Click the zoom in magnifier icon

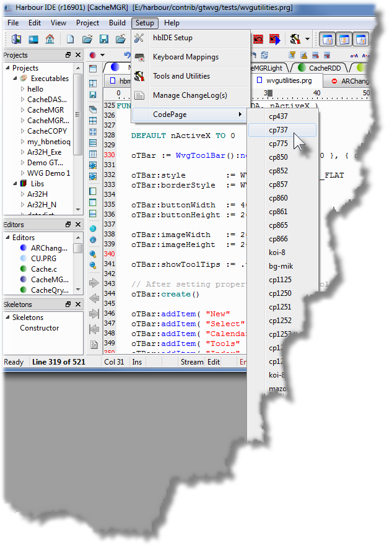coord(93,254)
